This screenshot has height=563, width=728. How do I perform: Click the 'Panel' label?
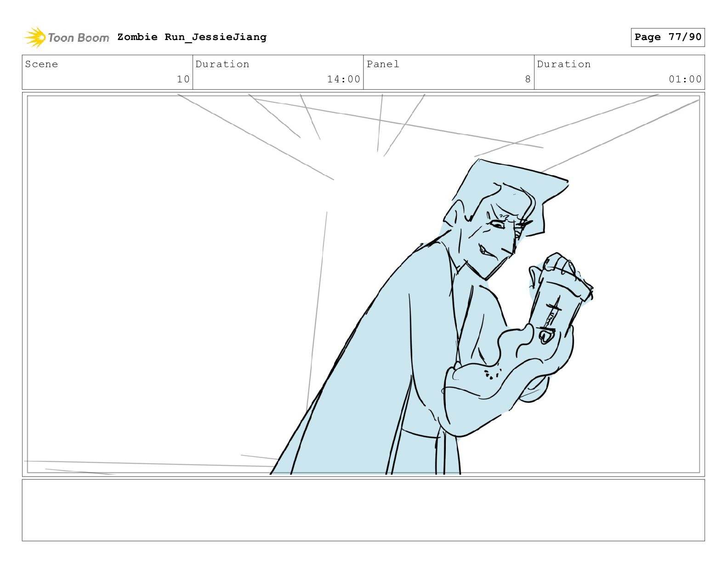[x=383, y=64]
